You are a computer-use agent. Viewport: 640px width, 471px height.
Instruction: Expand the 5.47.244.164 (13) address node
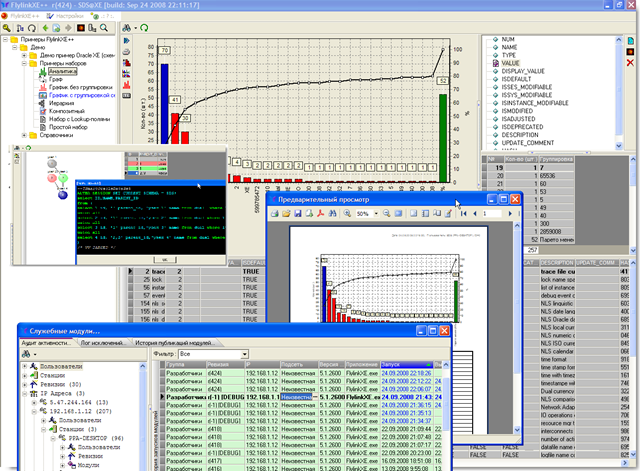(34, 402)
